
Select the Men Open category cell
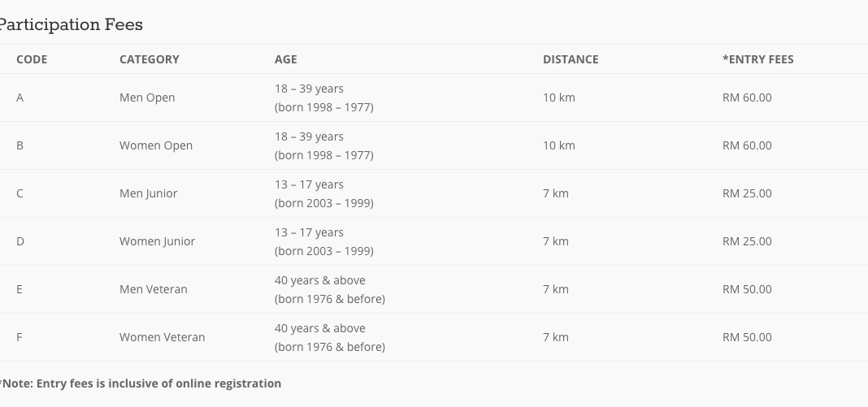point(147,97)
